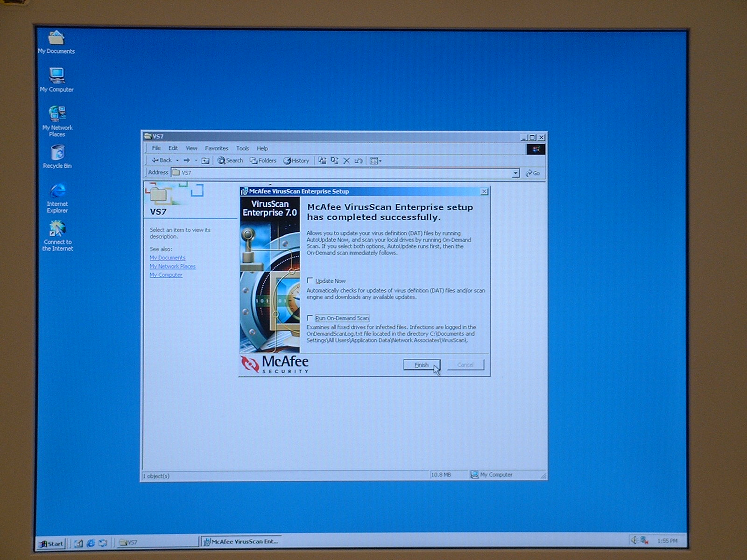Expand the Address bar dropdown
The width and height of the screenshot is (747, 560).
click(515, 173)
